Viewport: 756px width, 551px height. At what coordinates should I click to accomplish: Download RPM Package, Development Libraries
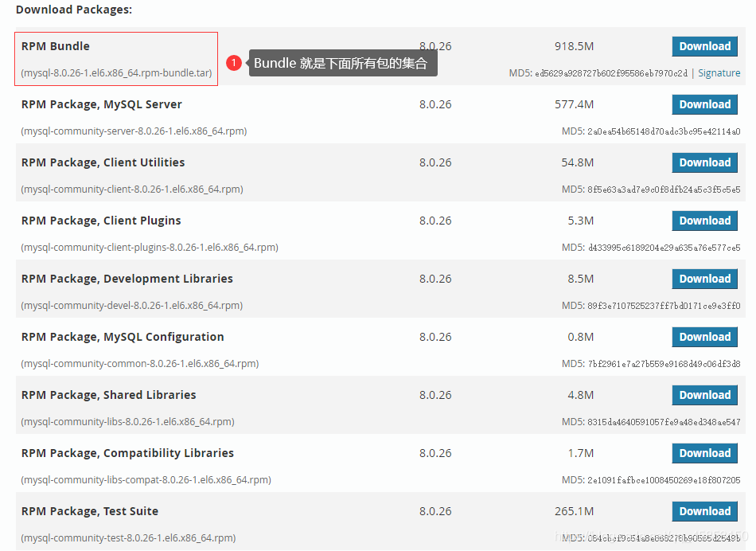(x=704, y=279)
